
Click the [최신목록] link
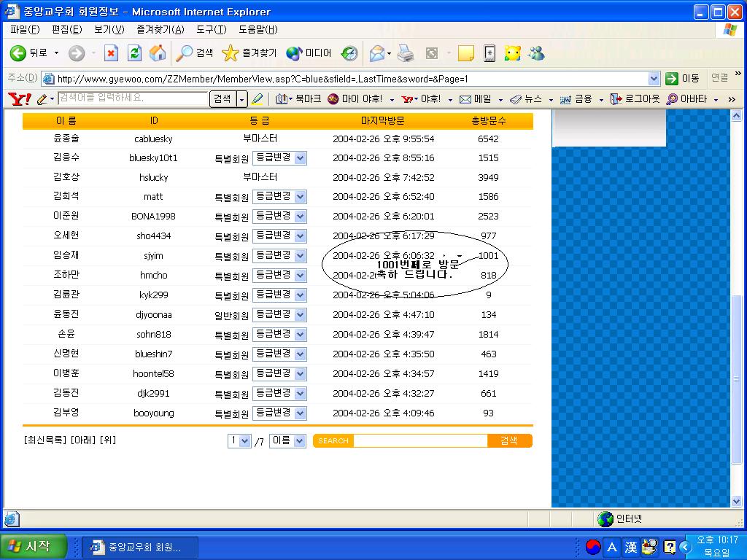point(45,440)
